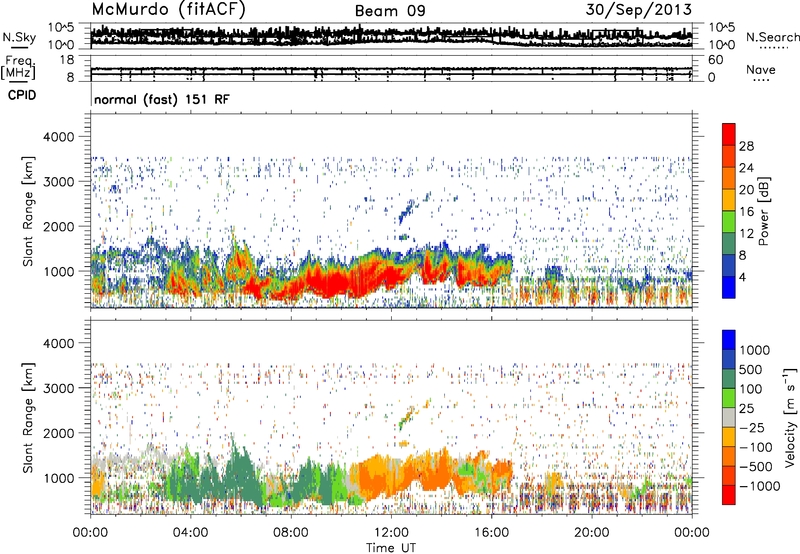The width and height of the screenshot is (800, 554).
Task: Click the '4000' tick on the power panel
Action: click(59, 137)
